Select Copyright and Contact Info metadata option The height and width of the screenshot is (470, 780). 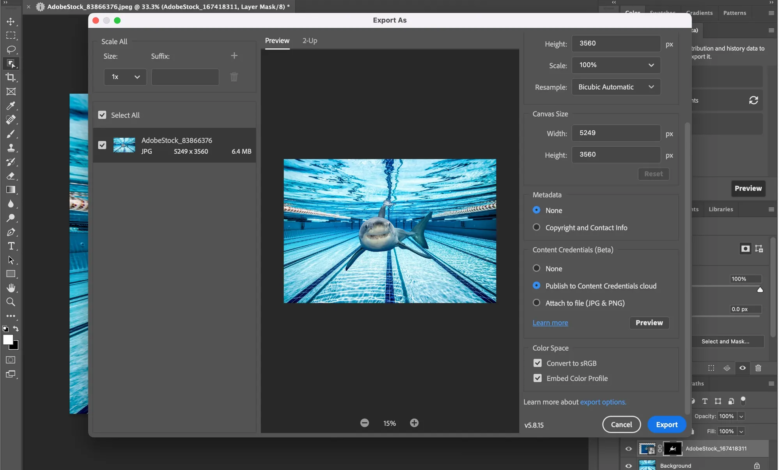[537, 227]
